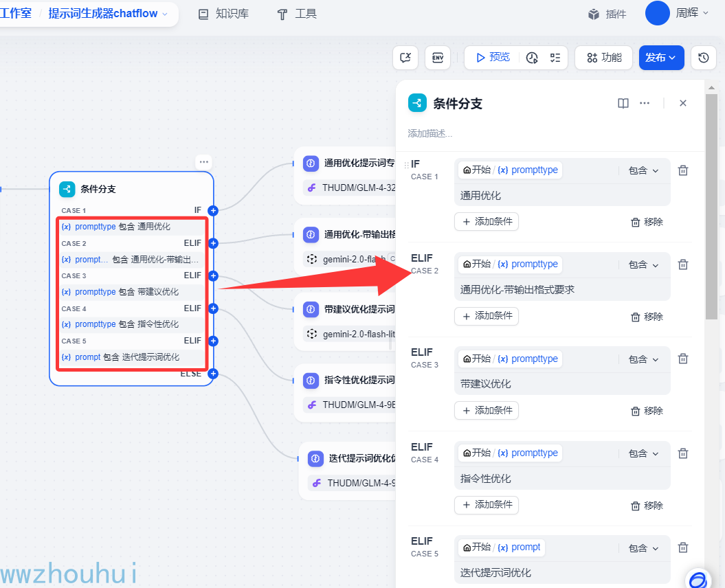Select CASE 5 prompt variable chip
Viewport: 725px width, 588px height.
(x=501, y=547)
